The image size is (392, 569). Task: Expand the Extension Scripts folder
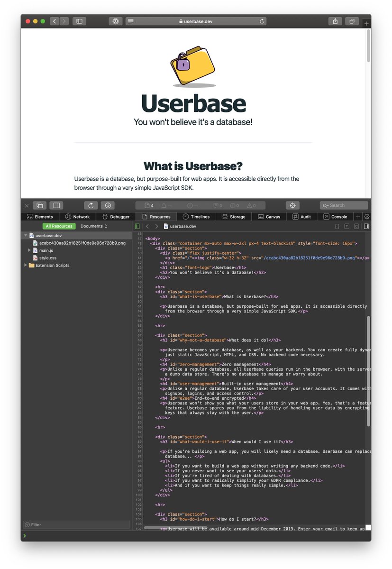coord(26,265)
